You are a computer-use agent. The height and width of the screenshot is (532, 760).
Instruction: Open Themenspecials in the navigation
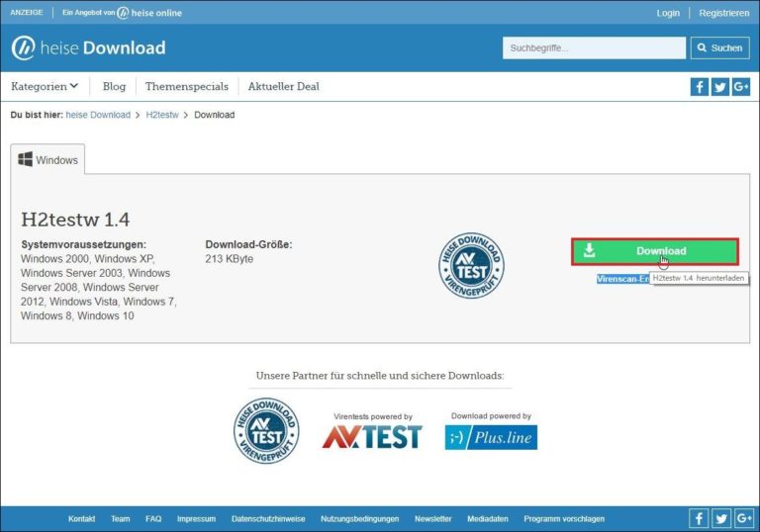[x=186, y=86]
